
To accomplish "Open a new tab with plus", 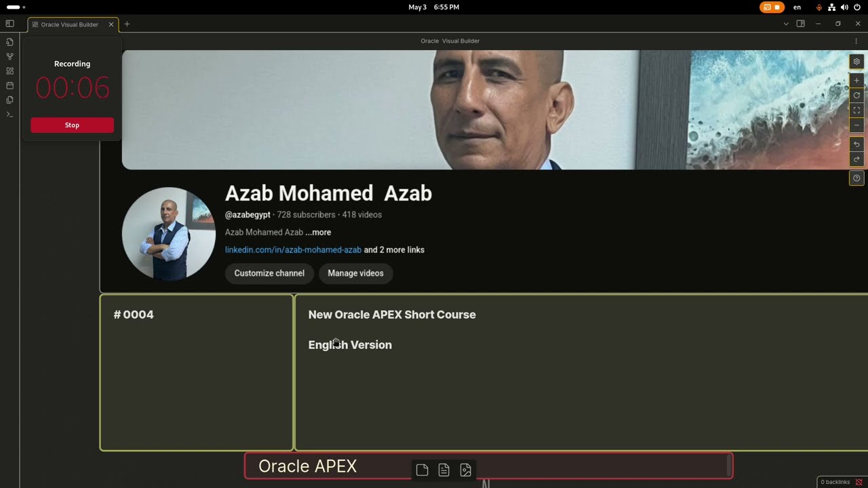I will 127,24.
